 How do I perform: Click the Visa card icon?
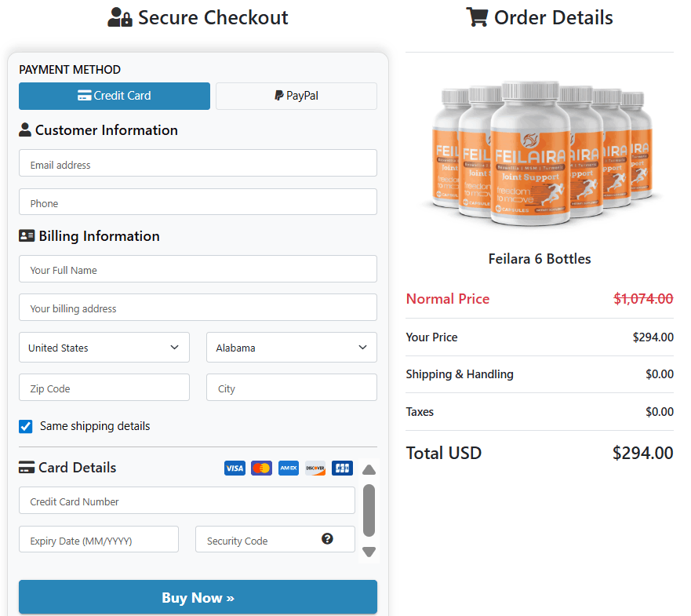pos(235,468)
